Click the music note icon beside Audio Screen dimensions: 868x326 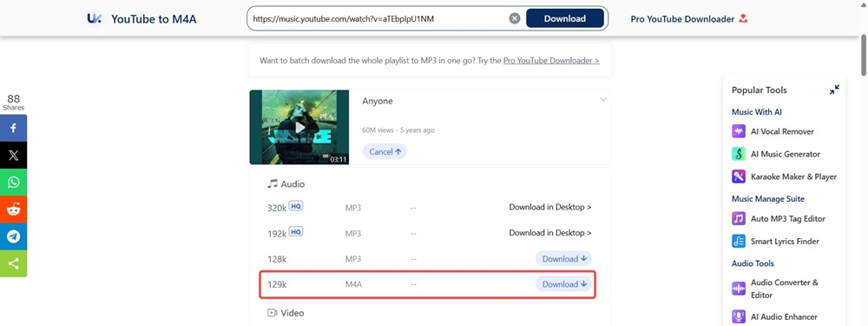[x=272, y=183]
